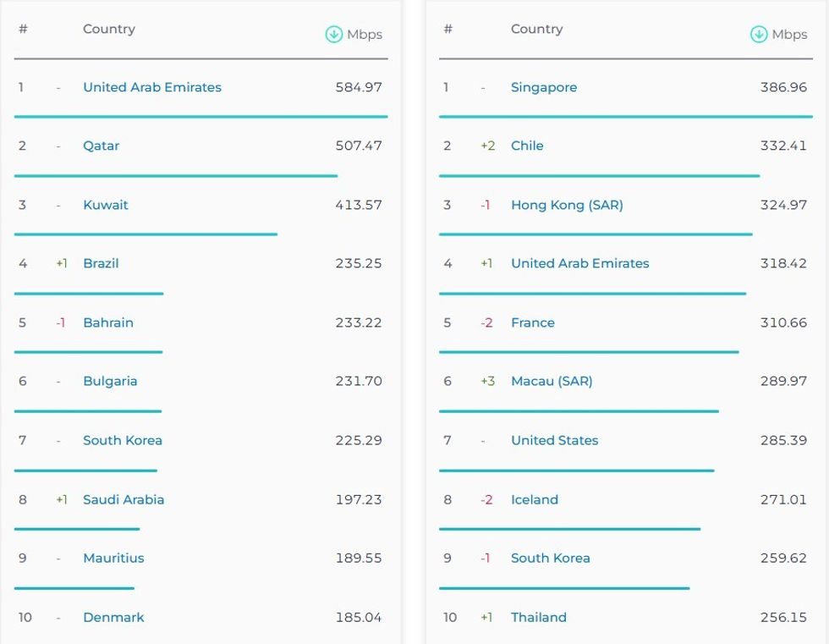The width and height of the screenshot is (829, 644).
Task: Click the United Arab Emirates link ranked first
Action: pyautogui.click(x=152, y=87)
